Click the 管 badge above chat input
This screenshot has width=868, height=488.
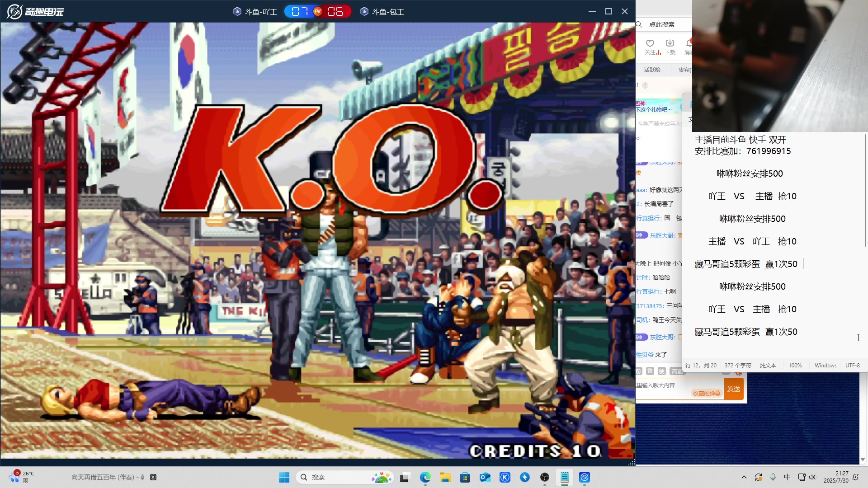point(650,371)
